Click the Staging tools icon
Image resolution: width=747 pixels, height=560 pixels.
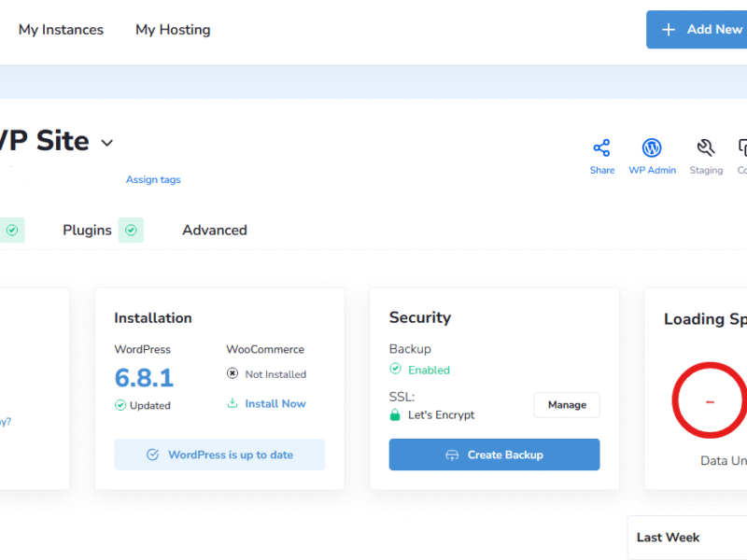click(706, 148)
